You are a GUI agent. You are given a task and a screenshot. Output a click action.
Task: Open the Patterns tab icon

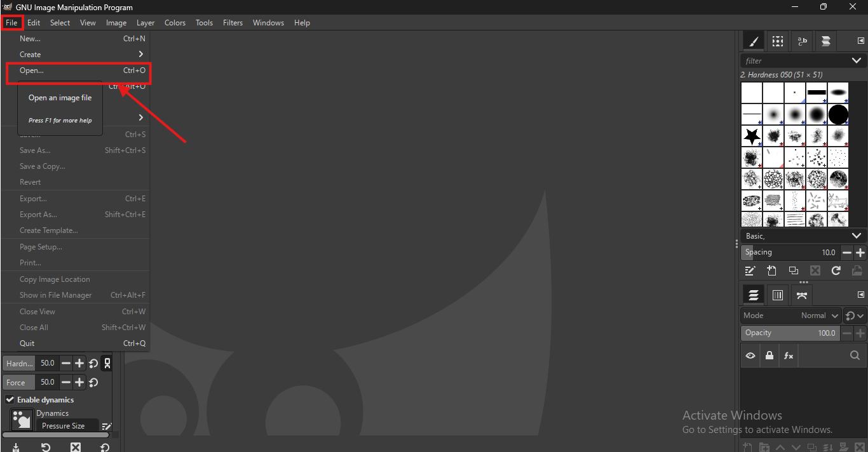778,41
